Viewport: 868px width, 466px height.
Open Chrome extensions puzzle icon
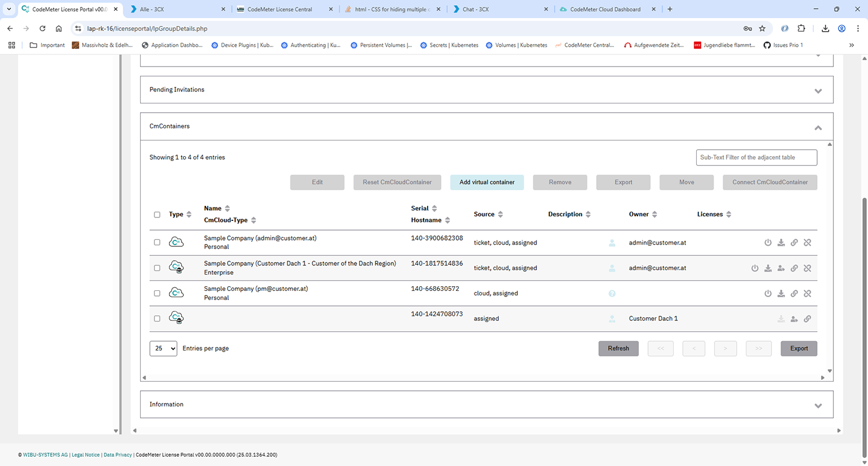point(801,28)
